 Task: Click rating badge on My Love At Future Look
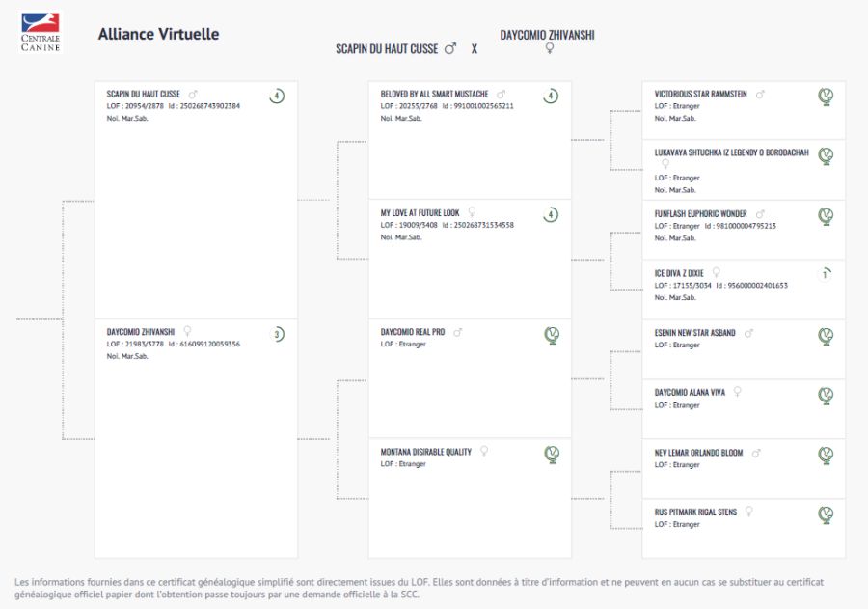click(x=551, y=215)
